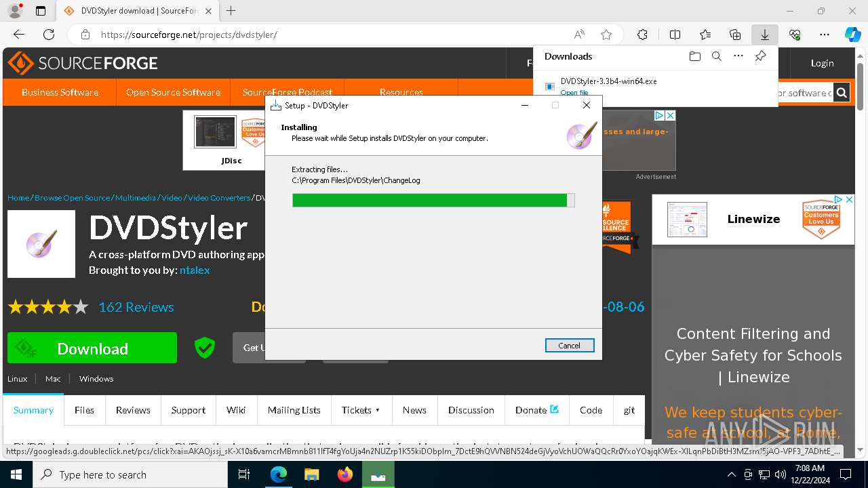Click Multimedia breadcrumb link
The image size is (868, 488).
136,198
